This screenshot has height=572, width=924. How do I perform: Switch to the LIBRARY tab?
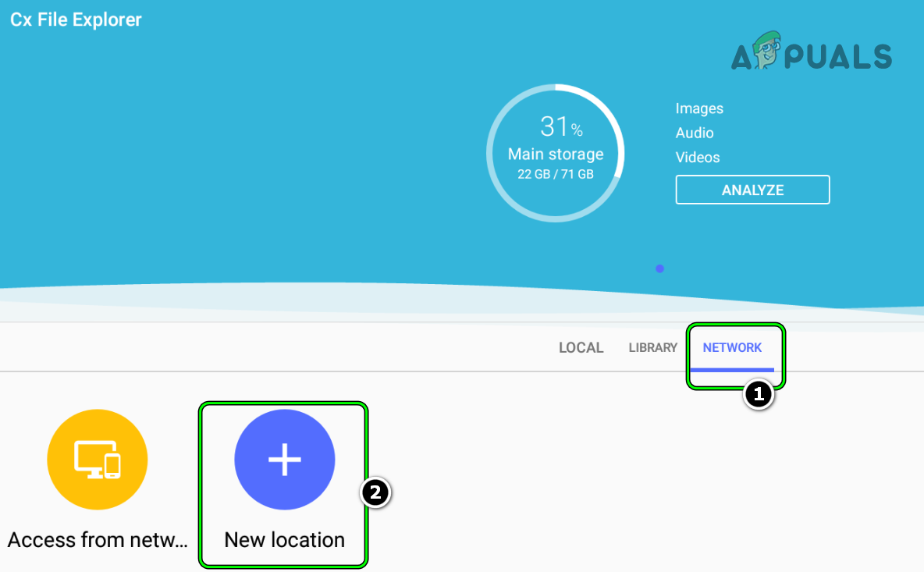(653, 347)
